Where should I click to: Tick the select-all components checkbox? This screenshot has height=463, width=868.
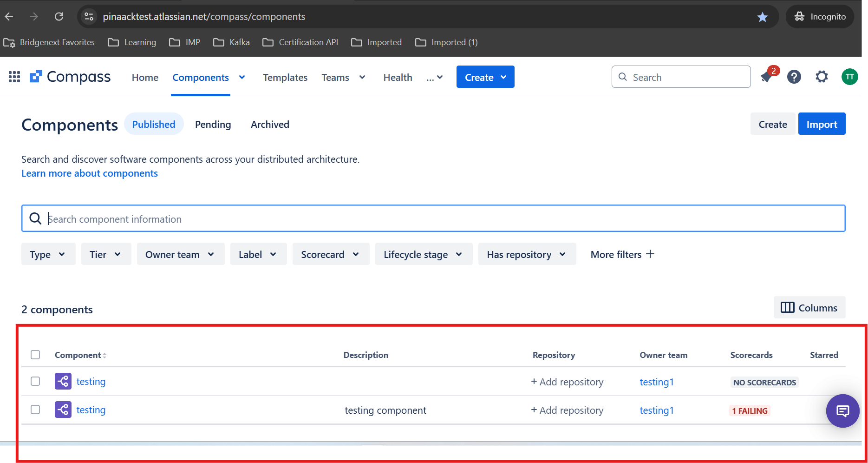(35, 355)
